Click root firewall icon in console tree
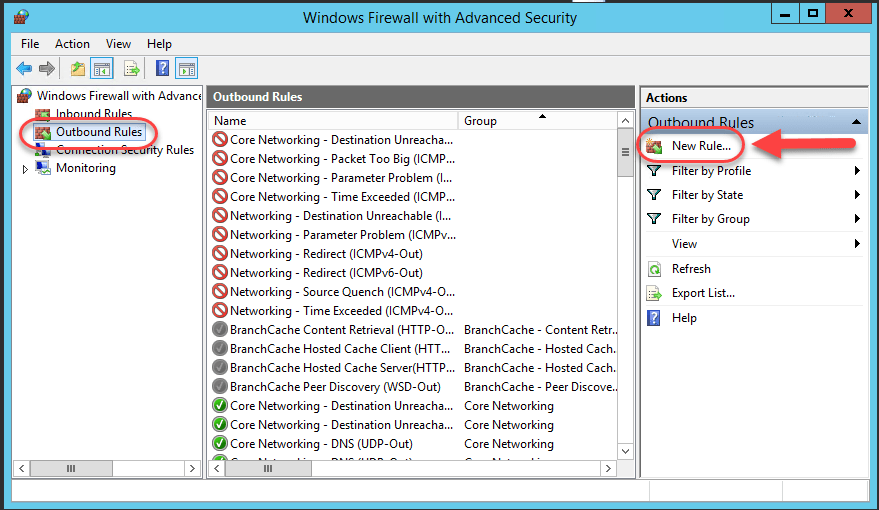The height and width of the screenshot is (510, 879). (24, 96)
